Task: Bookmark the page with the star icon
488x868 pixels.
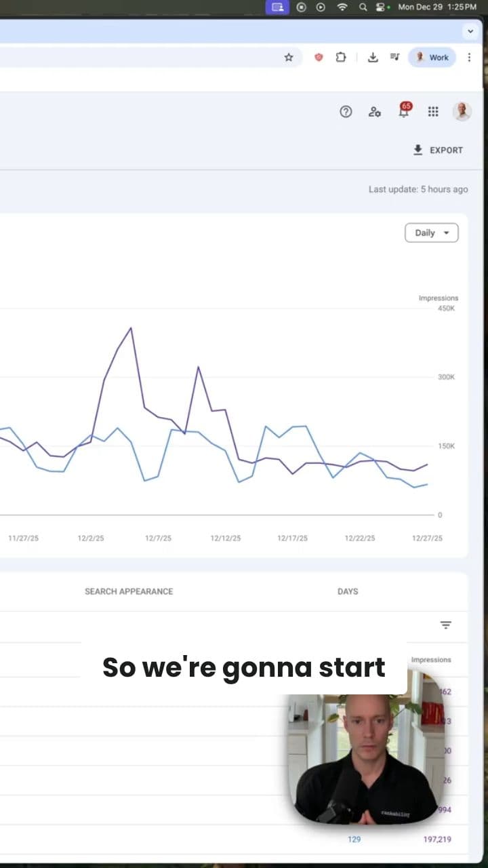Action: coord(289,58)
